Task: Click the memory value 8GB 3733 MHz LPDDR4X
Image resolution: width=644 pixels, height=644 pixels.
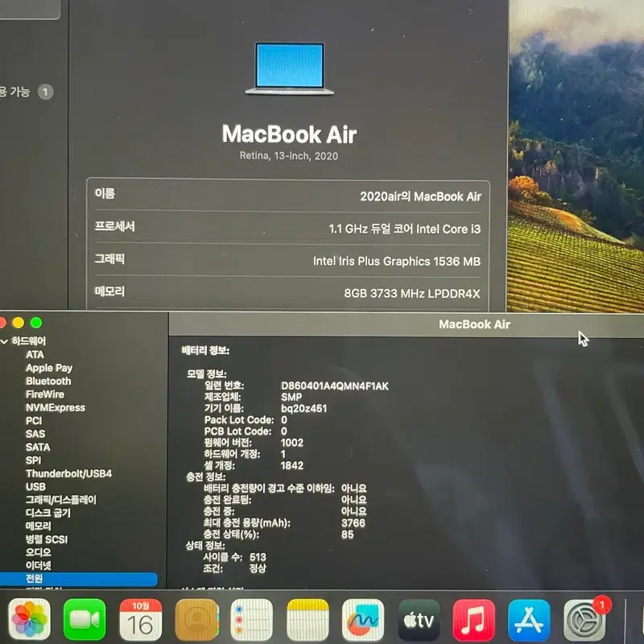Action: click(x=412, y=293)
